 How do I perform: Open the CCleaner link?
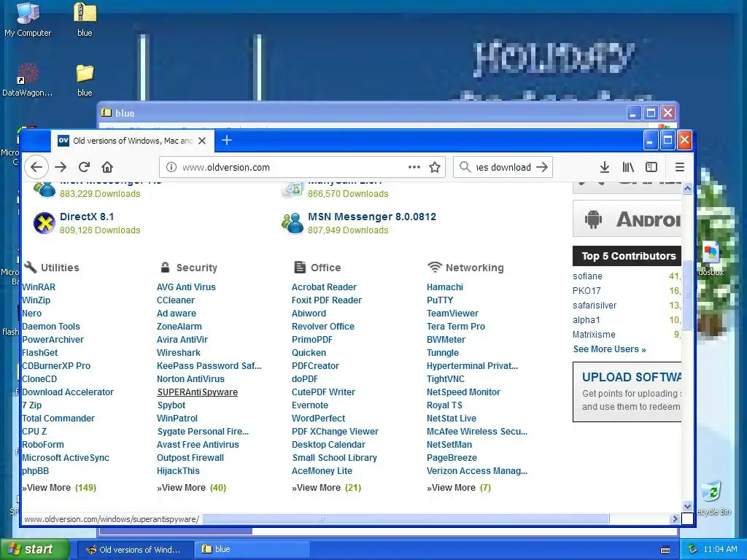point(176,300)
